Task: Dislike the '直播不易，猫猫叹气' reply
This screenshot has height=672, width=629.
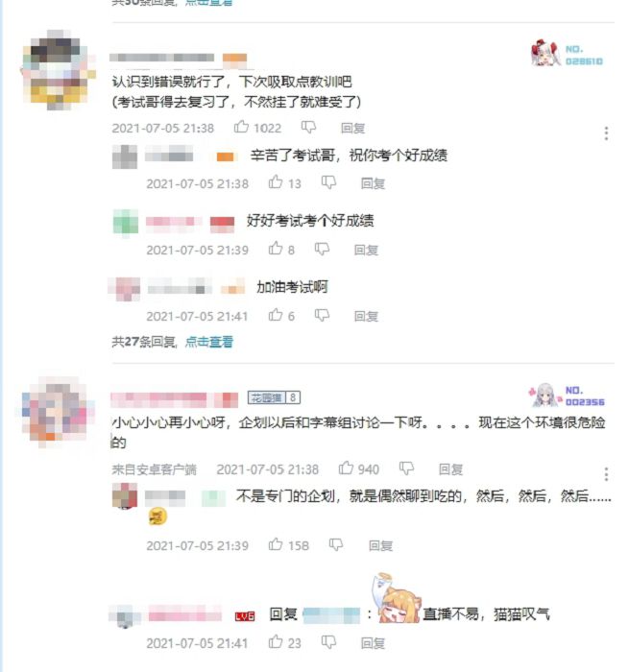Action: click(328, 642)
